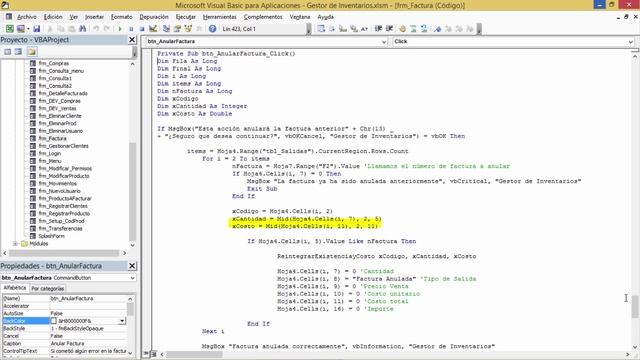Click the line reading xCodigo = Hoja4.Cells(i, 2)
Image resolution: width=640 pixels, height=360 pixels.
282,211
